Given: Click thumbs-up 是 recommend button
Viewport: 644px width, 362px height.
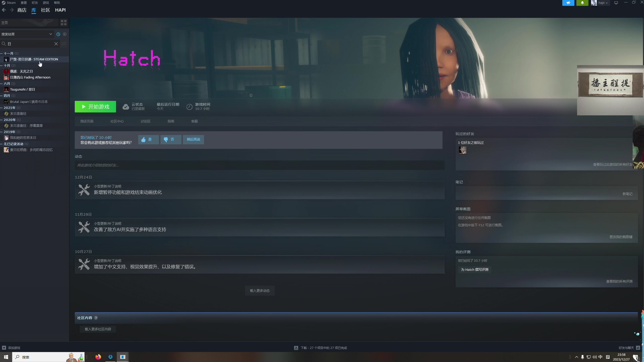Looking at the screenshot, I should click(148, 140).
